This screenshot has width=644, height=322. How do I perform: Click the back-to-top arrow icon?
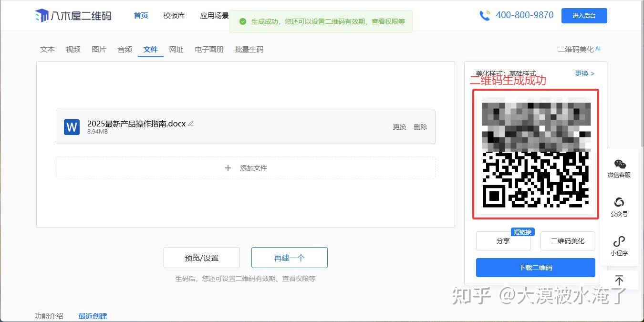tap(619, 280)
